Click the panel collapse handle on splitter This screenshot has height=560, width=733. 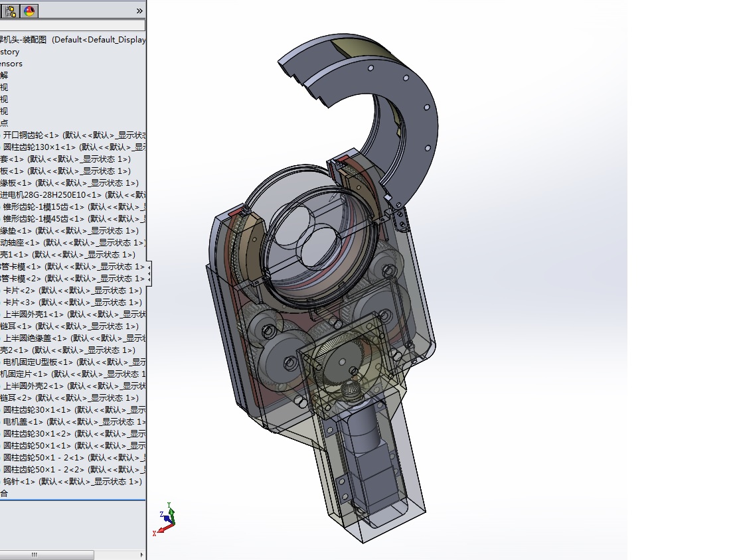click(149, 273)
